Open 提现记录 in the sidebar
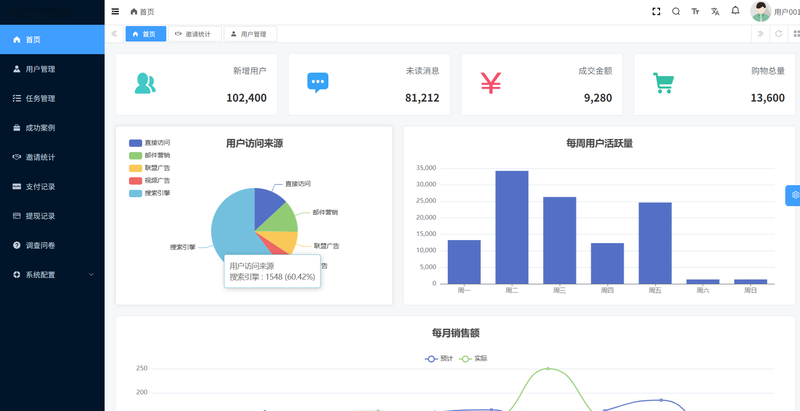Screen dimensions: 800x411 pyautogui.click(x=52, y=216)
